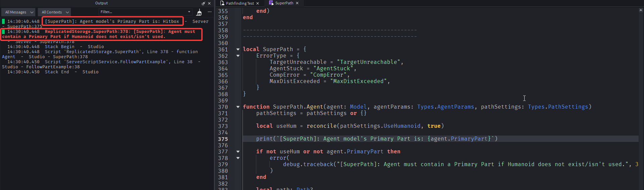Screen dimensions: 644x190
Task: Click line number 361 in the gutter
Action: 223,49
